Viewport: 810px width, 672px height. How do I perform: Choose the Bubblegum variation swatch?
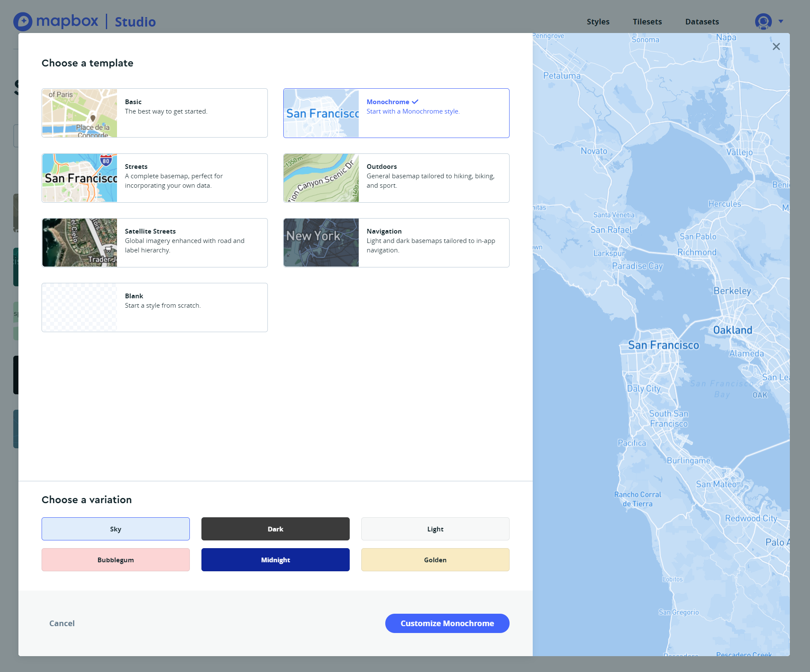click(116, 560)
